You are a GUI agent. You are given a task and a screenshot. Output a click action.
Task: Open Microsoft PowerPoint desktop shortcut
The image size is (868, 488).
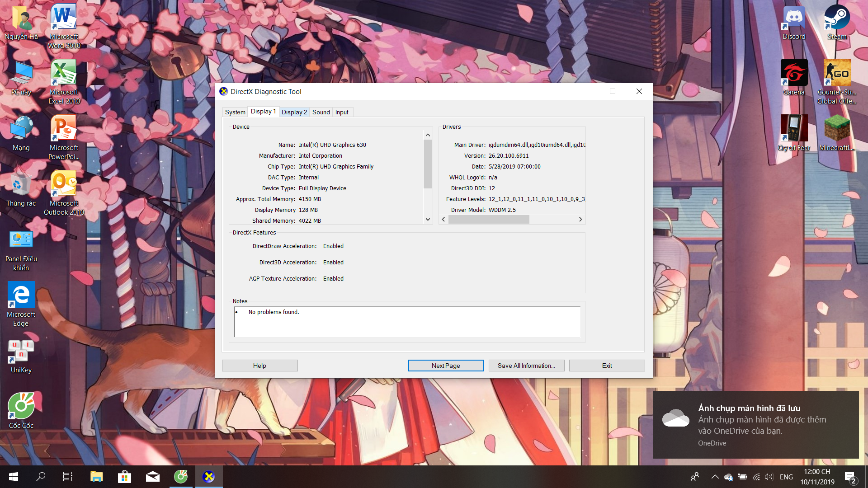pos(64,137)
